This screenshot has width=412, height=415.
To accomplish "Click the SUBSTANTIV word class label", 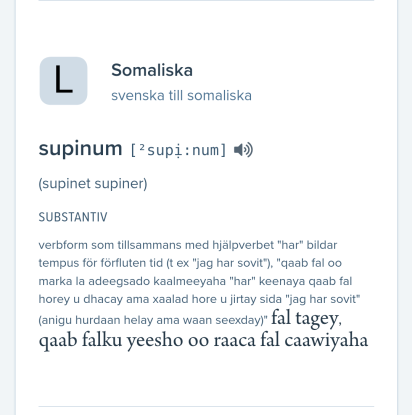I will 73,217.
